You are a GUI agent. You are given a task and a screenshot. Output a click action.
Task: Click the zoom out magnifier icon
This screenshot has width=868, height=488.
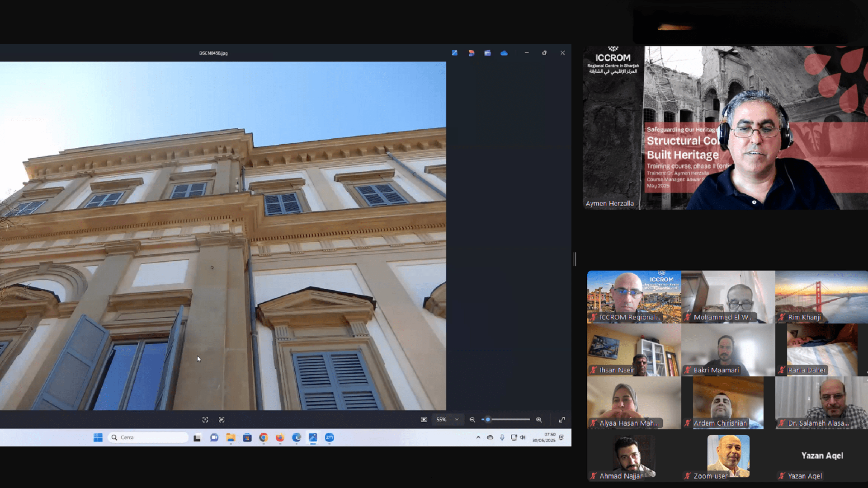tap(472, 420)
